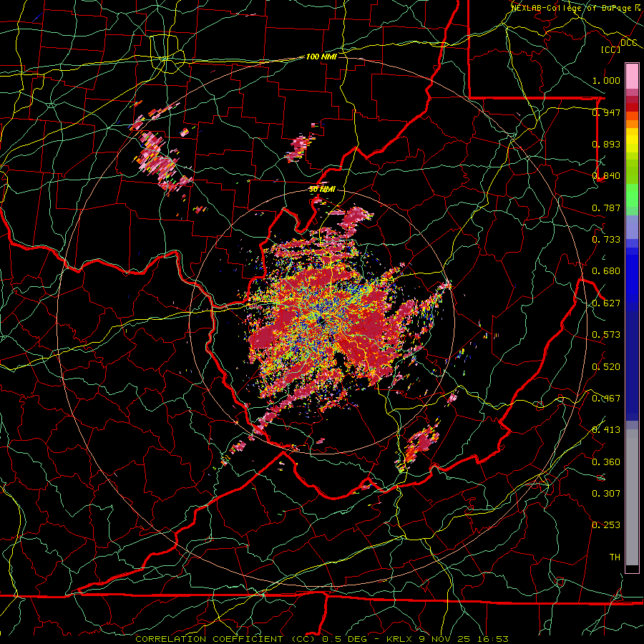
Task: Select the 0.573 scale label
Action: 606,334
